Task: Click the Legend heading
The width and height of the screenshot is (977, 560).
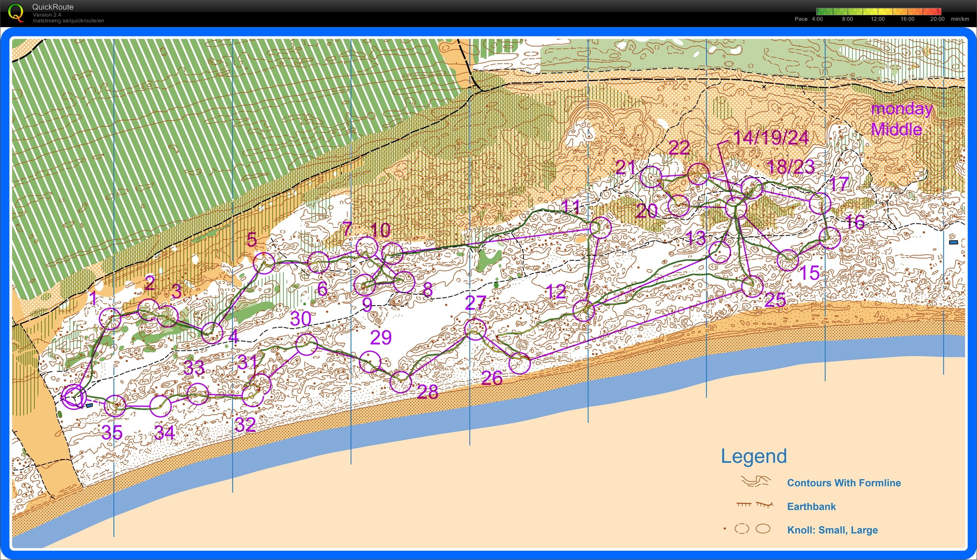Action: [x=753, y=456]
